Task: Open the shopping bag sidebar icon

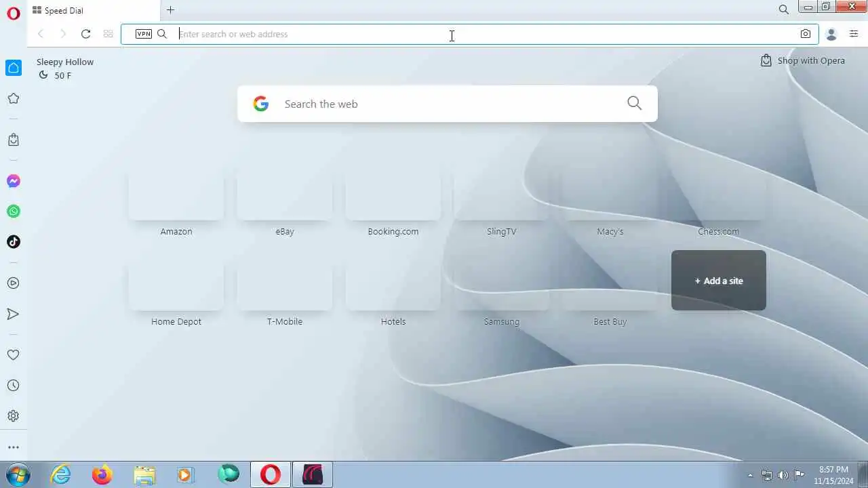Action: (x=14, y=140)
